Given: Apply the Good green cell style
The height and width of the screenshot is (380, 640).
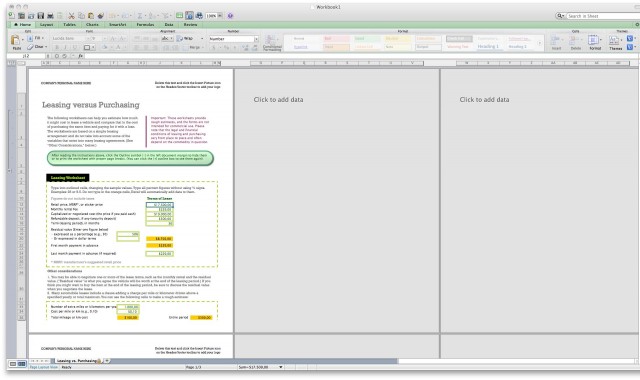Looking at the screenshot, I should click(367, 38).
